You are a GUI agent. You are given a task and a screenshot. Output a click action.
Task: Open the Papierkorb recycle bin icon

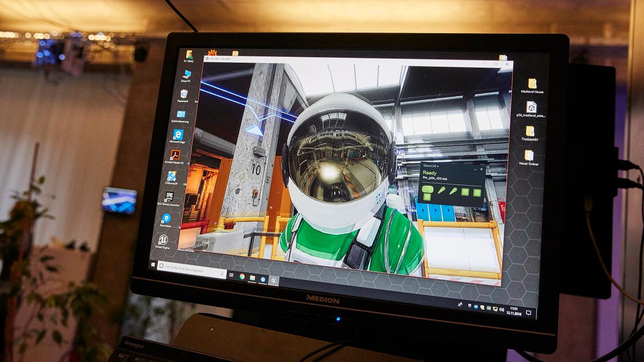[x=183, y=96]
